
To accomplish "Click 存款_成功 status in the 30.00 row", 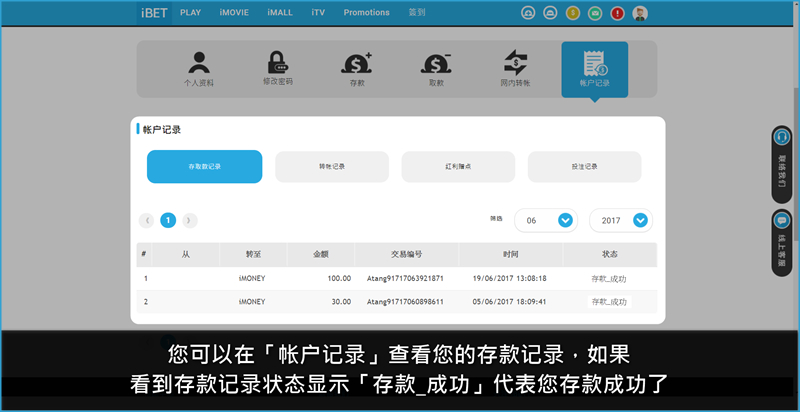I will point(609,302).
